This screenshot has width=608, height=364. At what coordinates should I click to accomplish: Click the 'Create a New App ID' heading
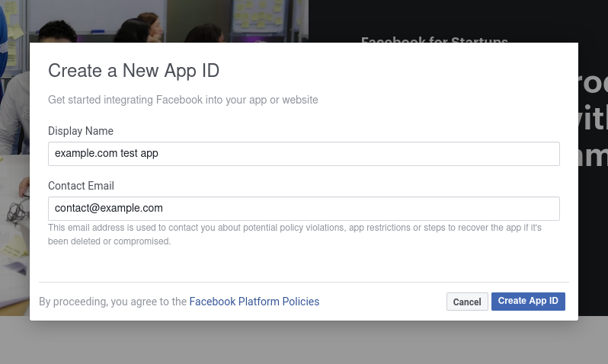click(133, 71)
